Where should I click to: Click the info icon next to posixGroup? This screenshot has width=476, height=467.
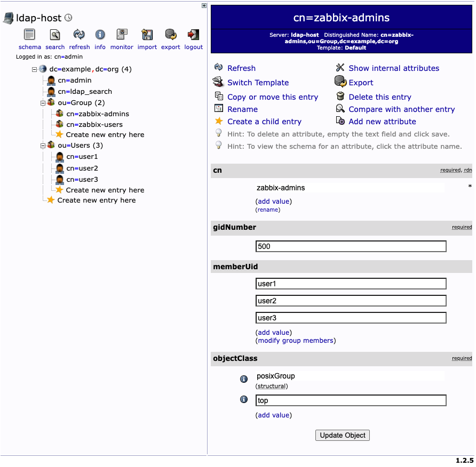(244, 379)
